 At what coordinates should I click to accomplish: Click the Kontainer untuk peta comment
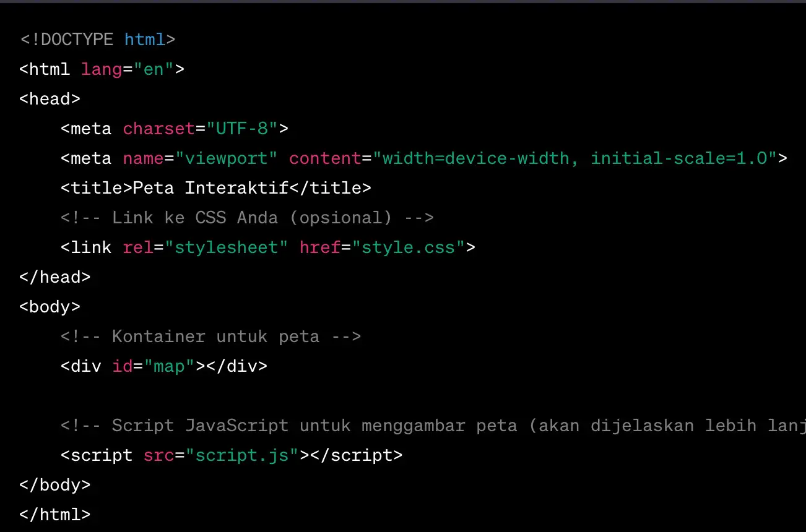click(211, 337)
